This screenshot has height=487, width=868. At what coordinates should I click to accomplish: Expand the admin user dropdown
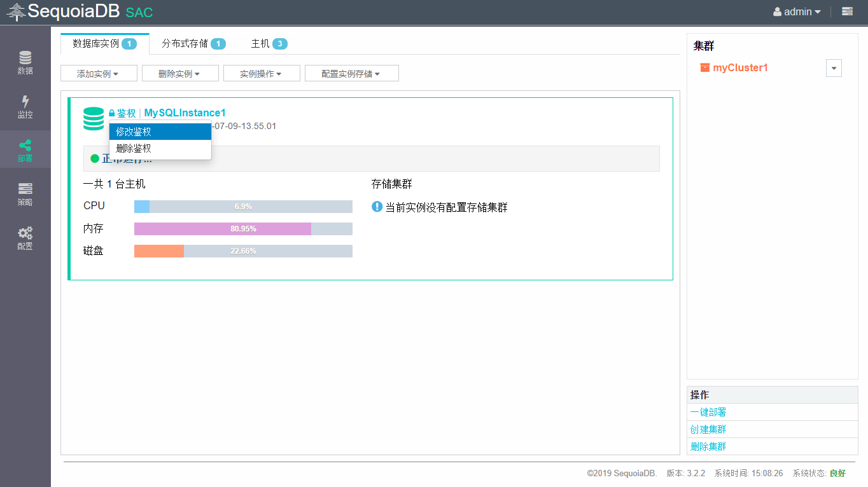(797, 11)
